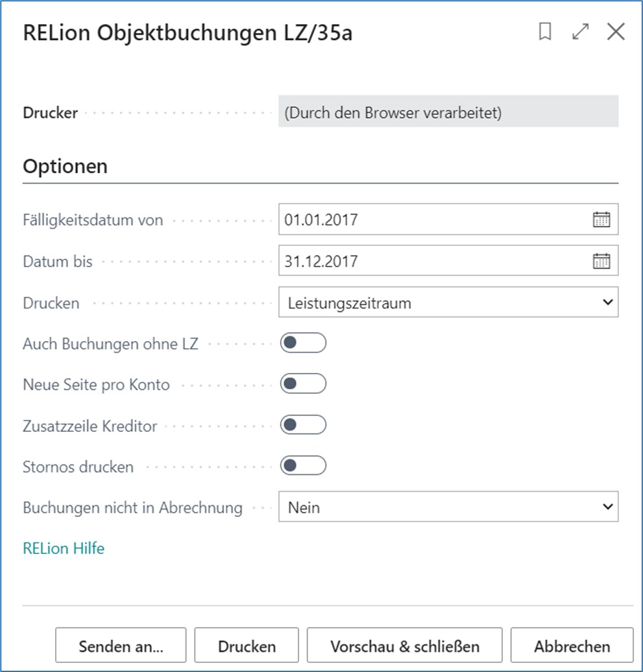Click the Drucker field showing browser processing

(x=448, y=113)
